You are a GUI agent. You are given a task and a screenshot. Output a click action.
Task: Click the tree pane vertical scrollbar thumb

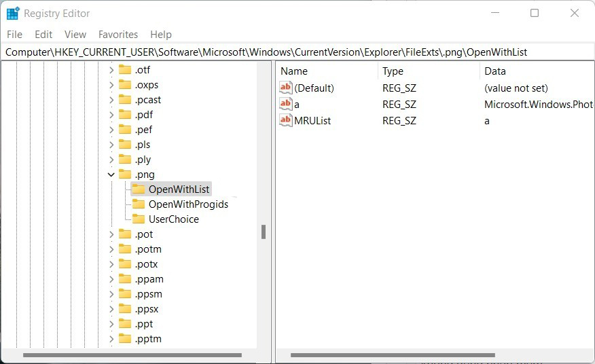click(264, 232)
